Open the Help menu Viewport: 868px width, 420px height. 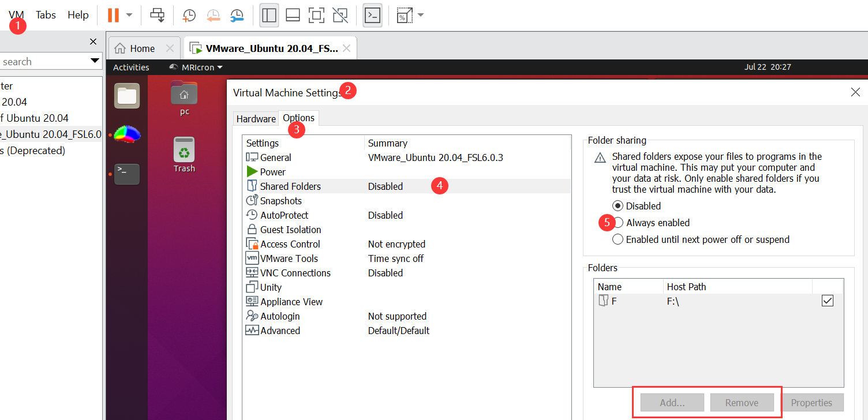(78, 15)
